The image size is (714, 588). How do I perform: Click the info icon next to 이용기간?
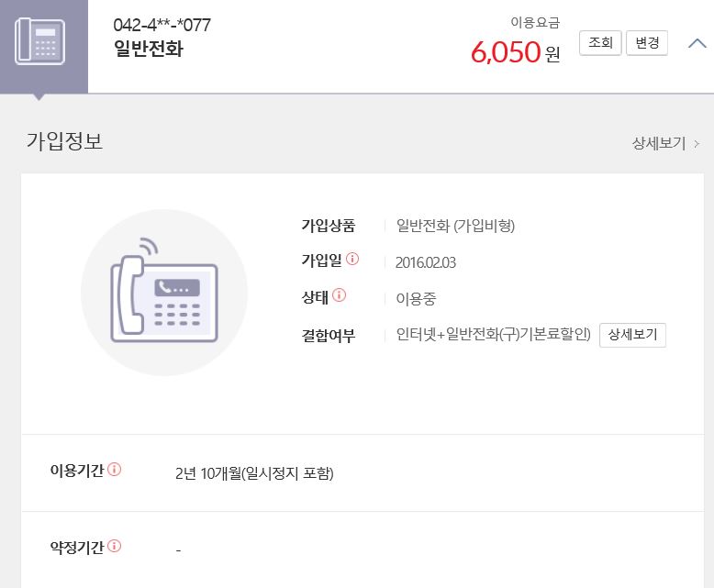[x=115, y=470]
